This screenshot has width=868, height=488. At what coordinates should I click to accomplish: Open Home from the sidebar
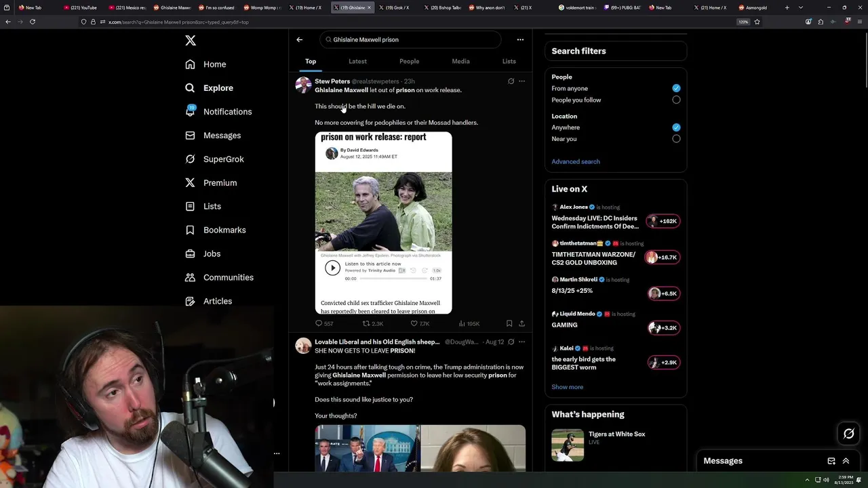pyautogui.click(x=205, y=64)
